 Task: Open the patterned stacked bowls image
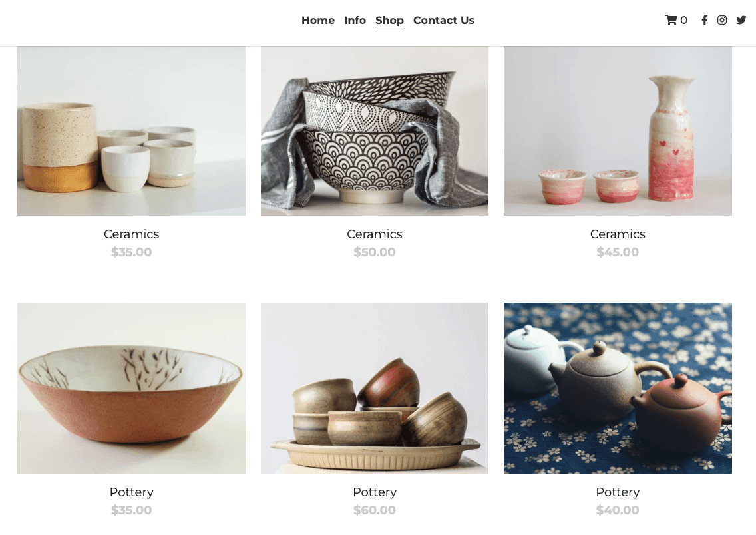[x=375, y=131]
